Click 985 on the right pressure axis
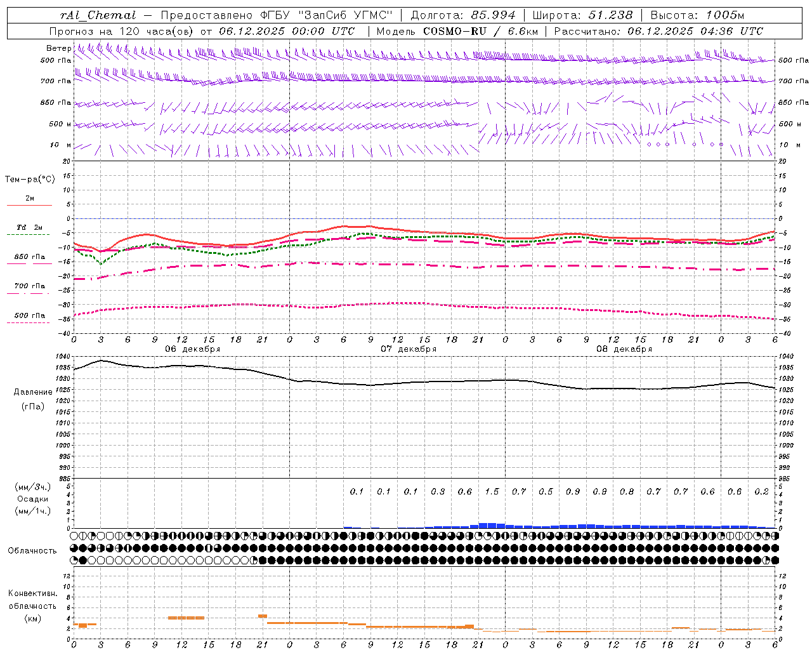Viewport: 812px width, 650px height. point(785,479)
